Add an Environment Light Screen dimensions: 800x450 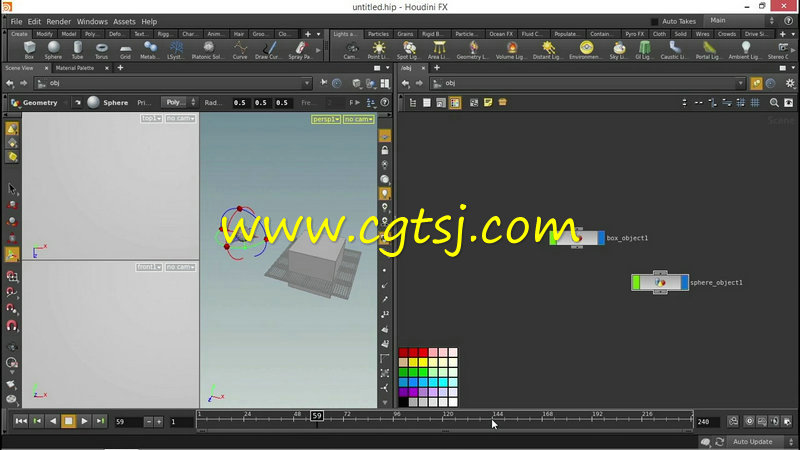tap(586, 50)
